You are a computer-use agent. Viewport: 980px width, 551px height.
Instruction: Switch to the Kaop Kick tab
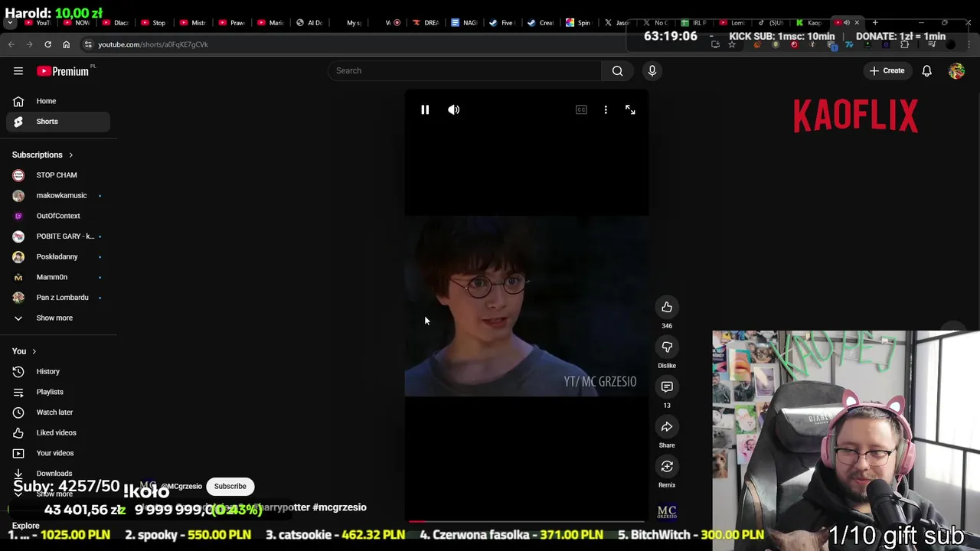(x=808, y=23)
